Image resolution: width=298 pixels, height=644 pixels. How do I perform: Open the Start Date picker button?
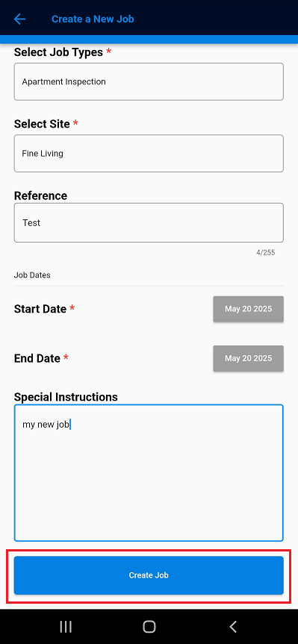[x=248, y=309]
